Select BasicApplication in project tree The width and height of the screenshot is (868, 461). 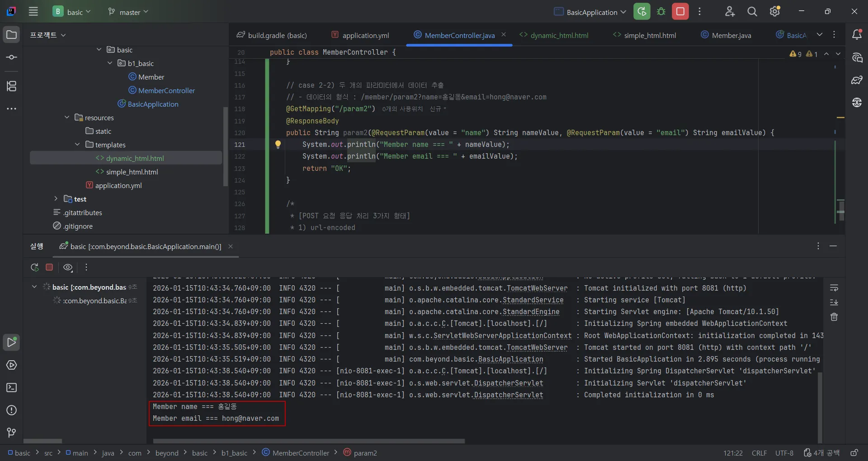[153, 104]
